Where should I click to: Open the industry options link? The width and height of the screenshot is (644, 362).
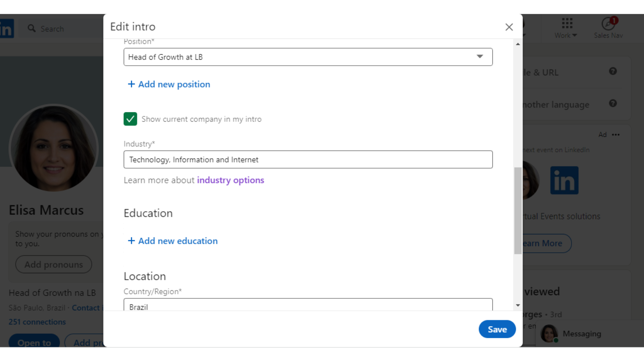[x=230, y=180]
